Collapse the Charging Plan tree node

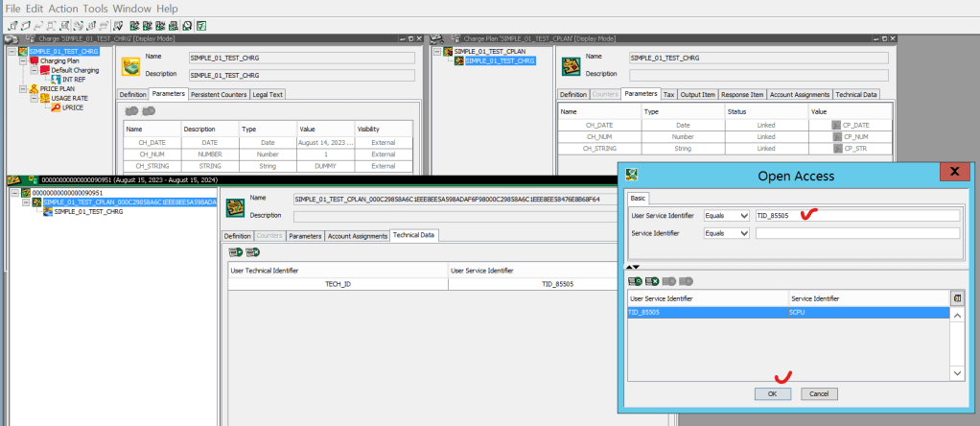(21, 60)
